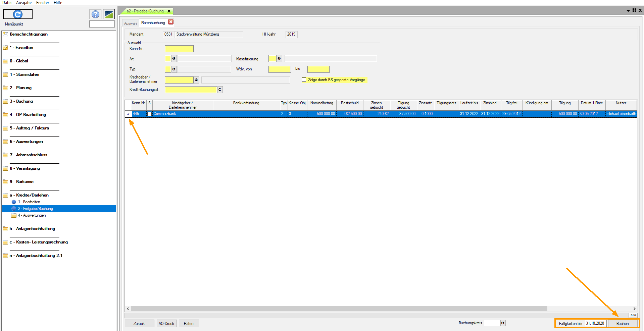Open the Ausgabe menu
This screenshot has height=331, width=644.
[24, 3]
